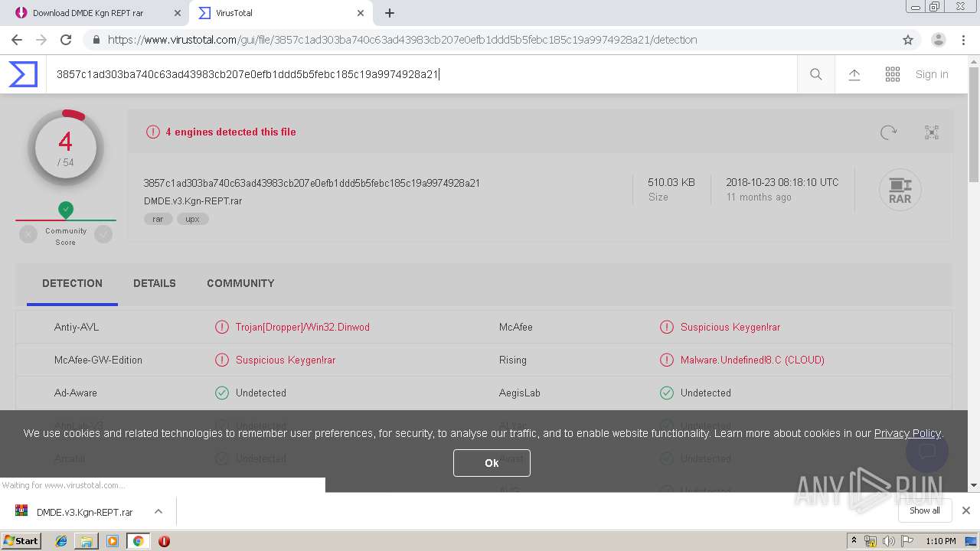Click AegisLab engine name
This screenshot has height=551, width=980.
(x=520, y=393)
